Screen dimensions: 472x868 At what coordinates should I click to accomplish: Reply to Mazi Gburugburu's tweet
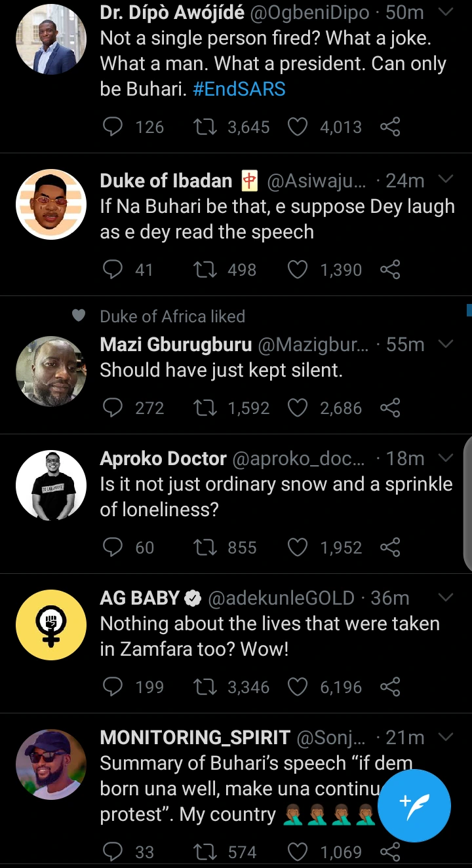click(113, 408)
